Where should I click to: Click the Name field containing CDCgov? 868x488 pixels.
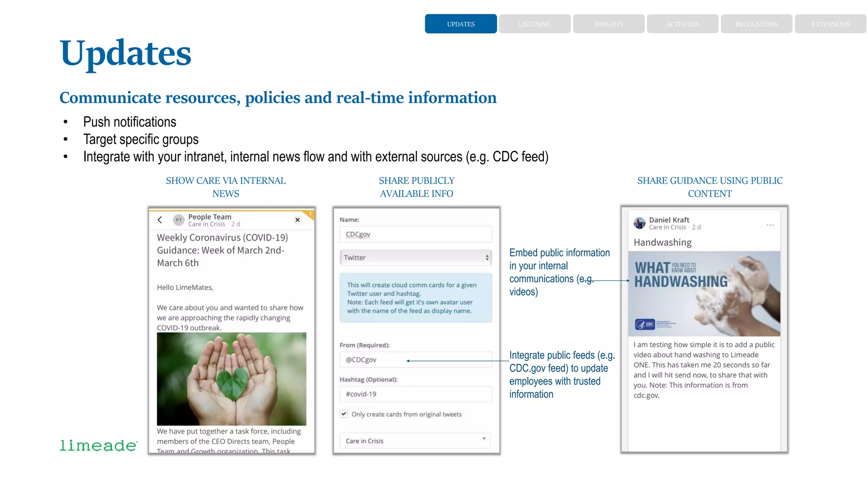click(415, 234)
